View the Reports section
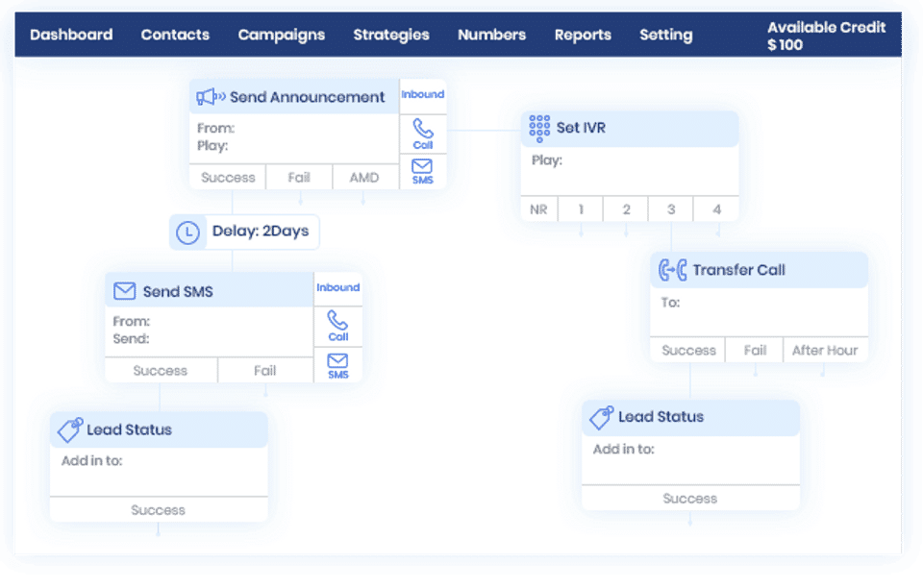Viewport: 923px width, 588px height. [x=583, y=36]
